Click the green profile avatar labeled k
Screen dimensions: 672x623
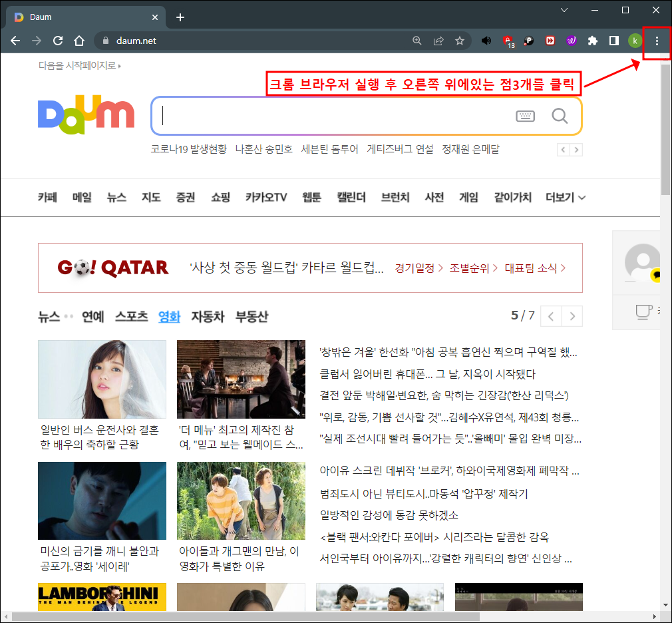[634, 41]
